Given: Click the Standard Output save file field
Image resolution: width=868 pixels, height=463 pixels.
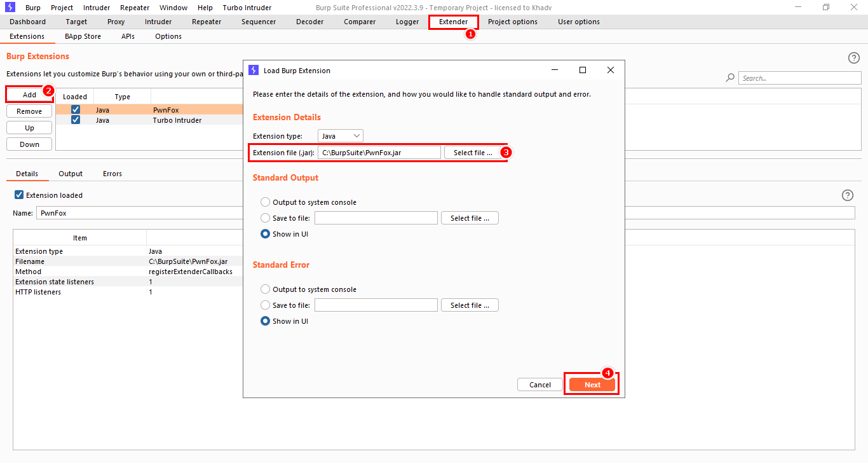Looking at the screenshot, I should coord(376,218).
